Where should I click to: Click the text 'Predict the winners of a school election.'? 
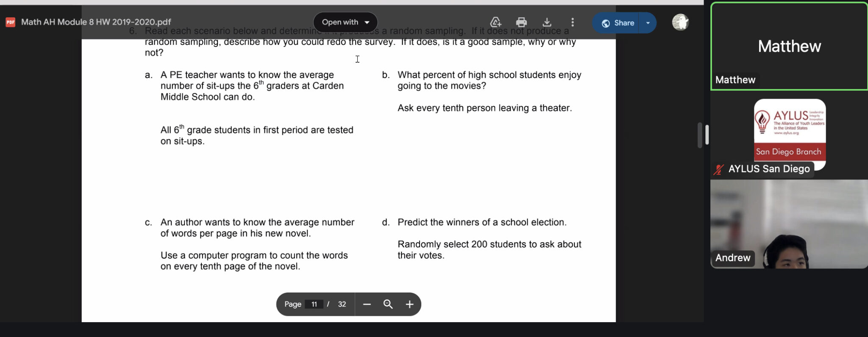482,222
